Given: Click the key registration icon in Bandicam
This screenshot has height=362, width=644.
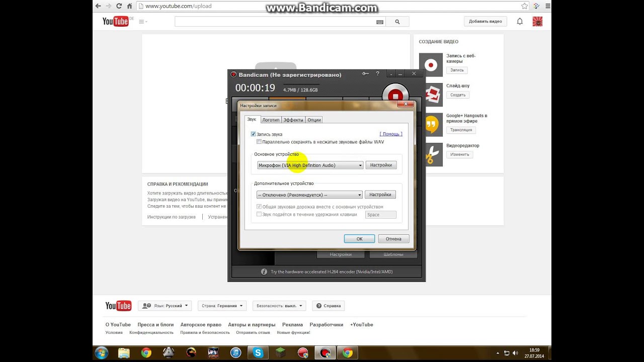Looking at the screenshot, I should pyautogui.click(x=366, y=74).
